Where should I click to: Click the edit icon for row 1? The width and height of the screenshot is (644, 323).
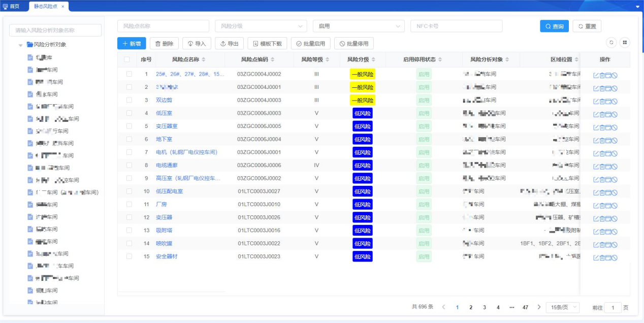pos(596,75)
